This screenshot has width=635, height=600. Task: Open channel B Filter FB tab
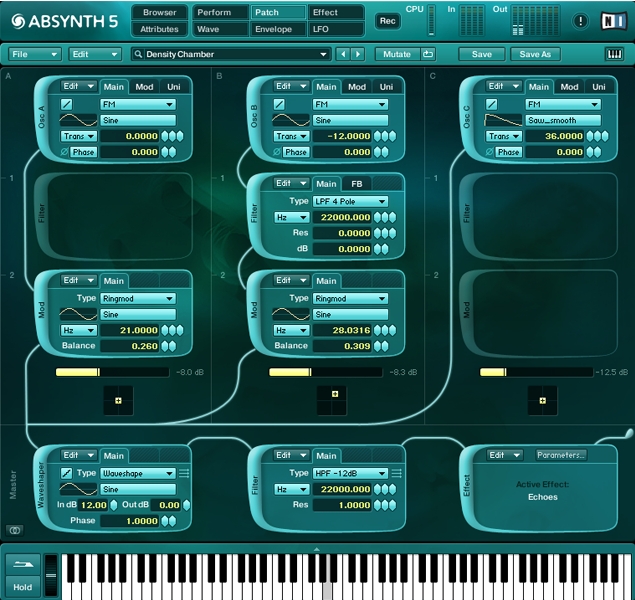(356, 184)
